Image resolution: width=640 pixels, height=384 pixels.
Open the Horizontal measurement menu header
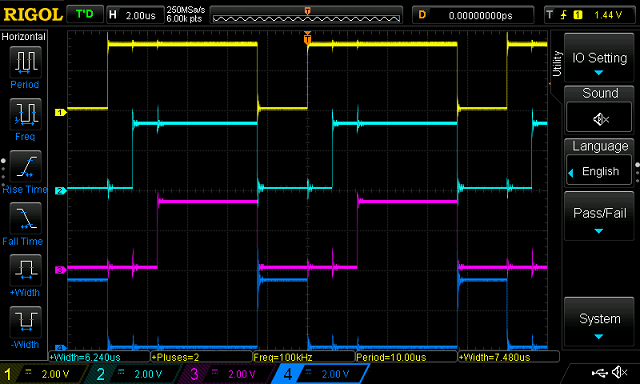(x=24, y=36)
